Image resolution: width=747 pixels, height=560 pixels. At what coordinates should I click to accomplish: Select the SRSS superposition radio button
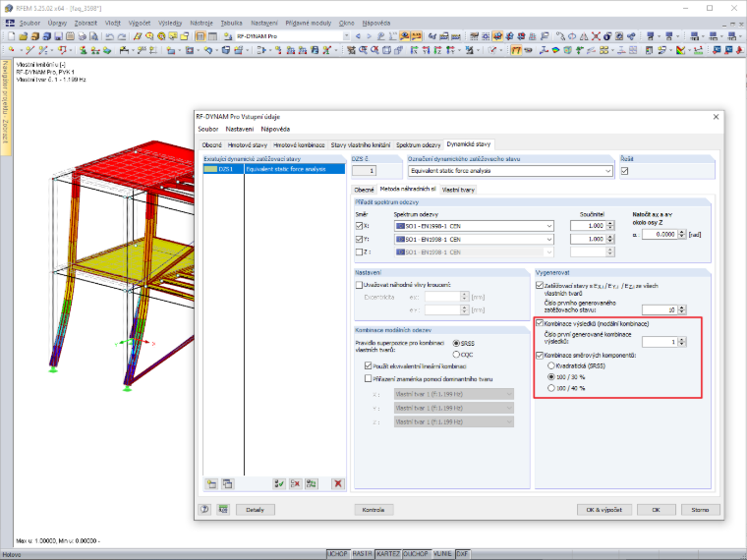(x=456, y=343)
